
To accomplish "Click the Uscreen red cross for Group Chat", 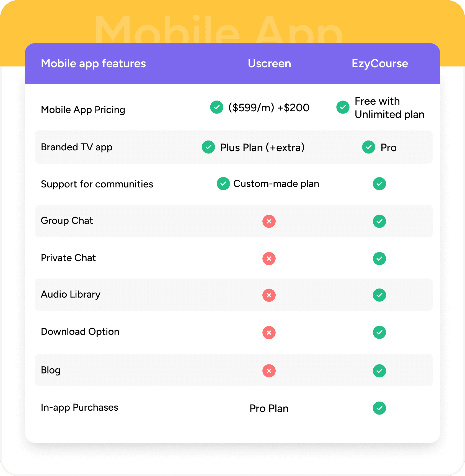I will [x=269, y=221].
